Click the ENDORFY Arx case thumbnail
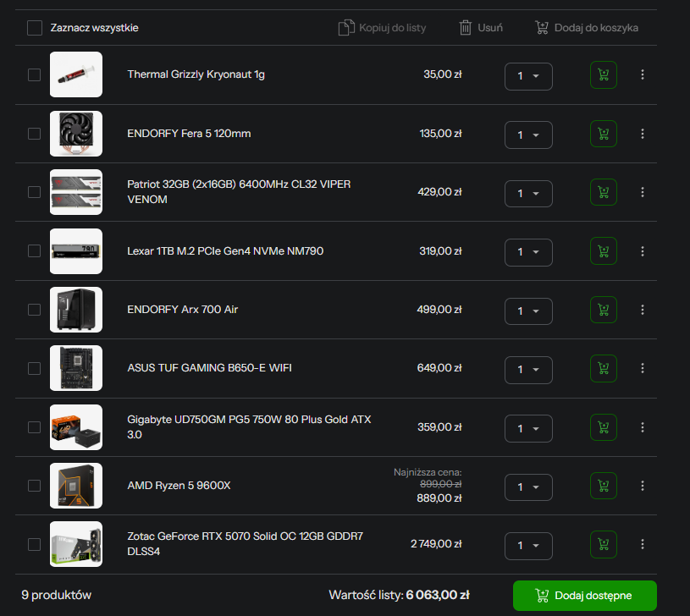 (x=76, y=310)
